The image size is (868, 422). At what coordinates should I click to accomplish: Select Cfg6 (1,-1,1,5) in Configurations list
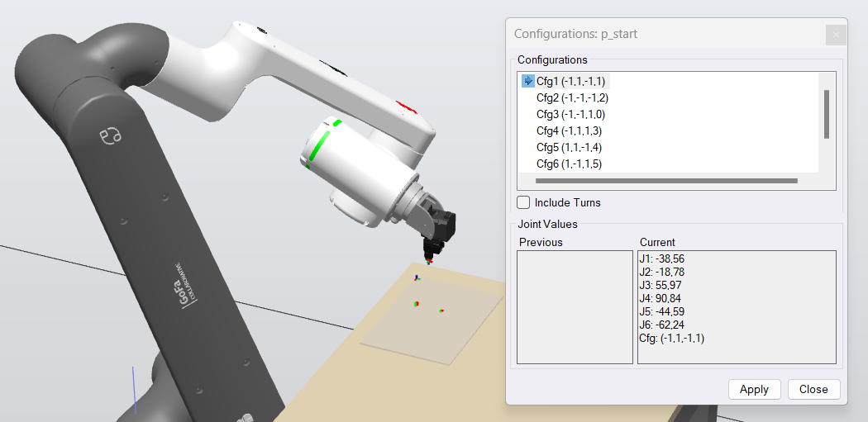569,164
